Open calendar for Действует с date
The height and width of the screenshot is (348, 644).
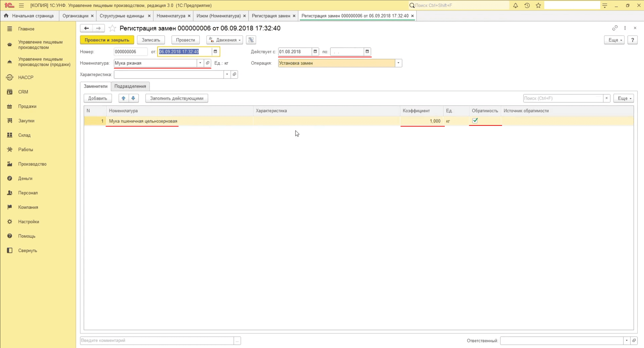315,52
